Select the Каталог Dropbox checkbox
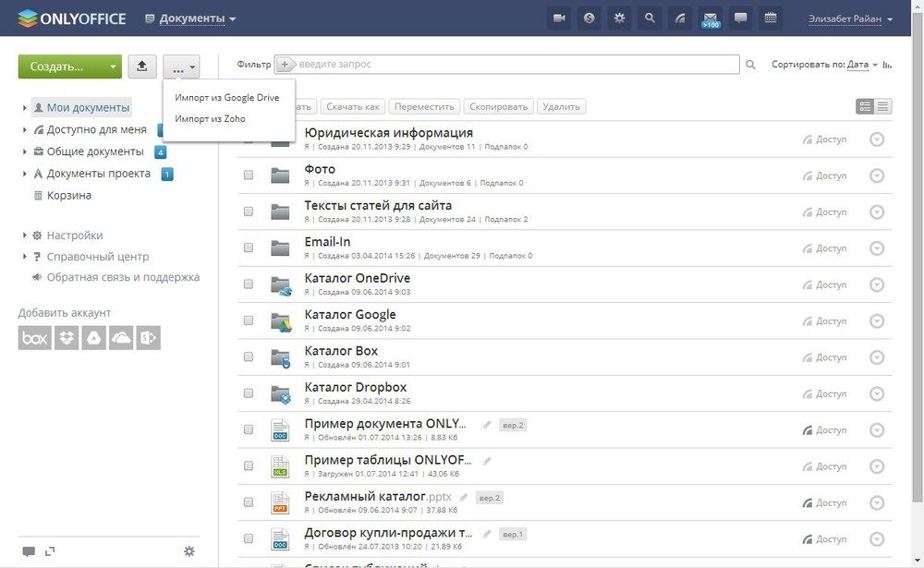 pos(249,393)
